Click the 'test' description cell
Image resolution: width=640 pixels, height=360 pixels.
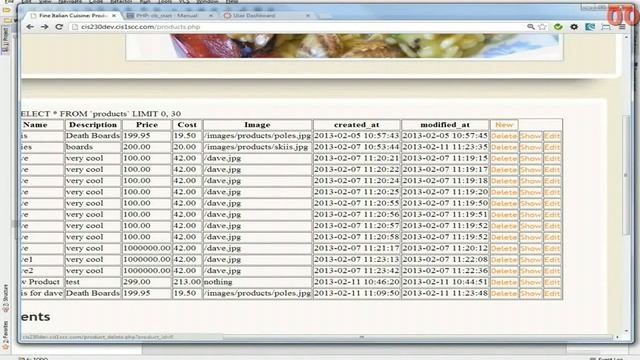pyautogui.click(x=93, y=282)
